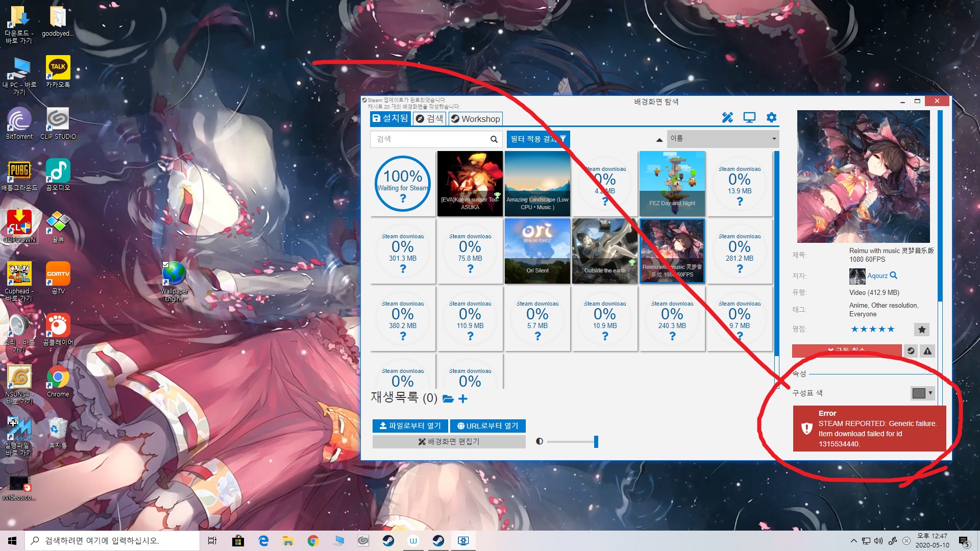980x551 pixels.
Task: Open playlist folder icon next to 재생목록
Action: 448,398
